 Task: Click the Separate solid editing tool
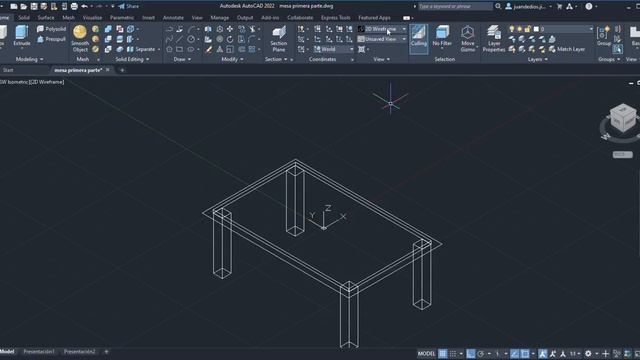pos(142,49)
